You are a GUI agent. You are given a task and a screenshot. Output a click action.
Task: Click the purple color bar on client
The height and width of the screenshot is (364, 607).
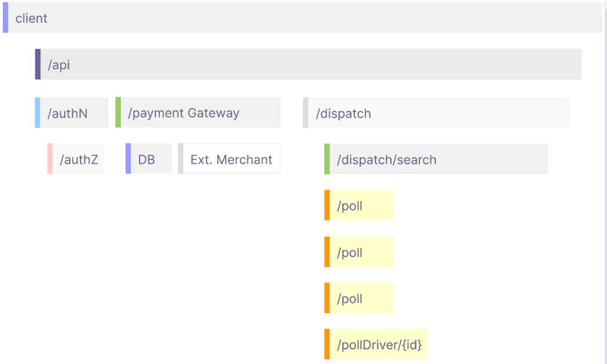click(x=5, y=18)
